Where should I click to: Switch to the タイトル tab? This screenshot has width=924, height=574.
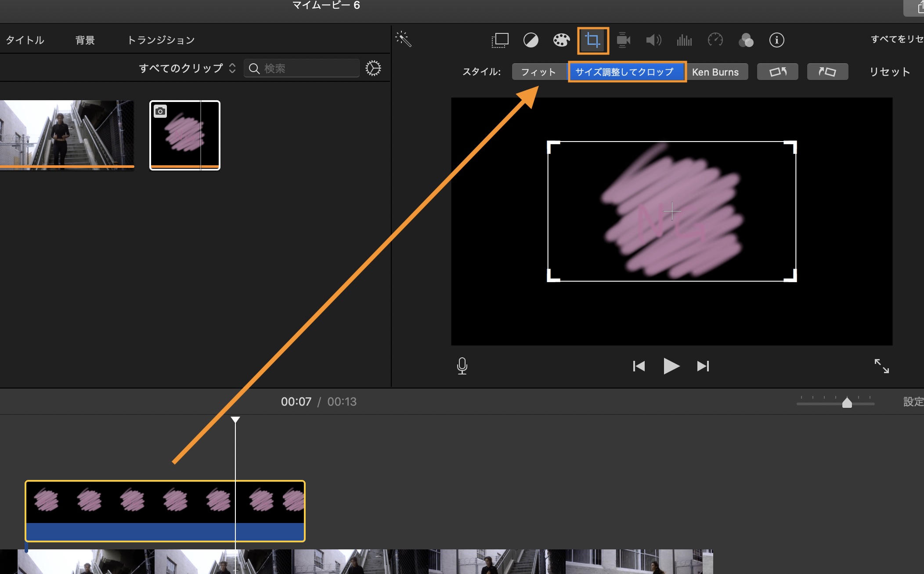[x=25, y=40]
